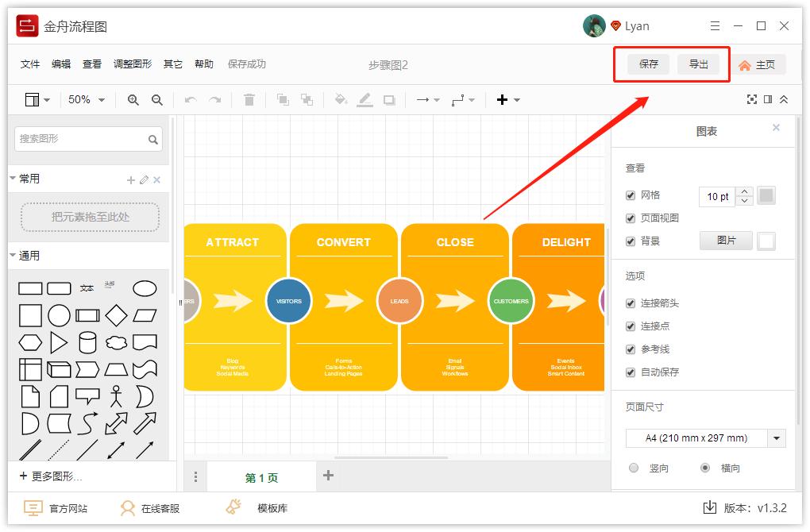810x532 pixels.
Task: Disable the 自动保存 option
Action: (x=631, y=372)
